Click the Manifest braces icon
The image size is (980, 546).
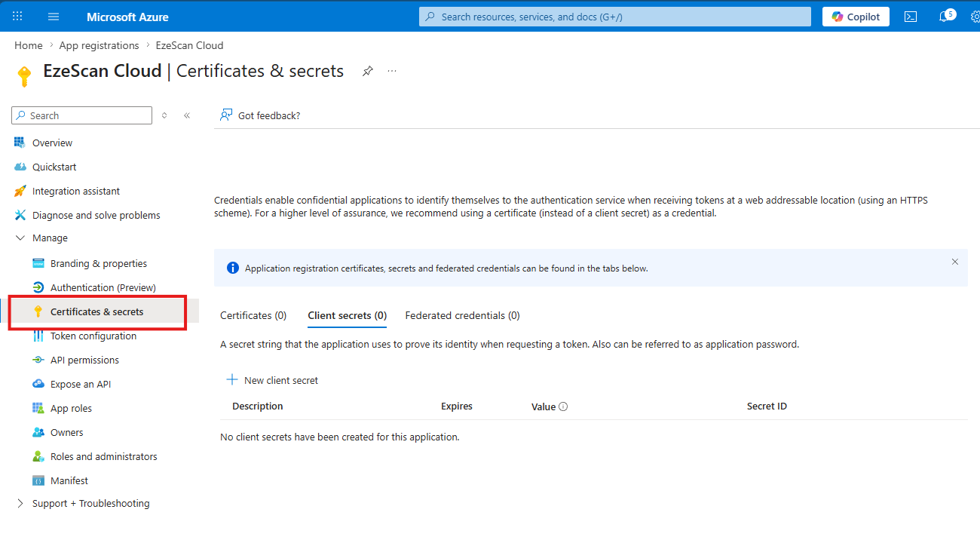click(38, 480)
